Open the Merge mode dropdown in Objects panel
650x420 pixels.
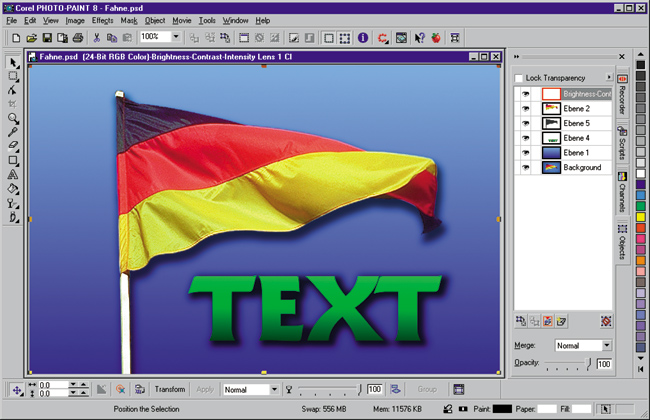point(608,346)
